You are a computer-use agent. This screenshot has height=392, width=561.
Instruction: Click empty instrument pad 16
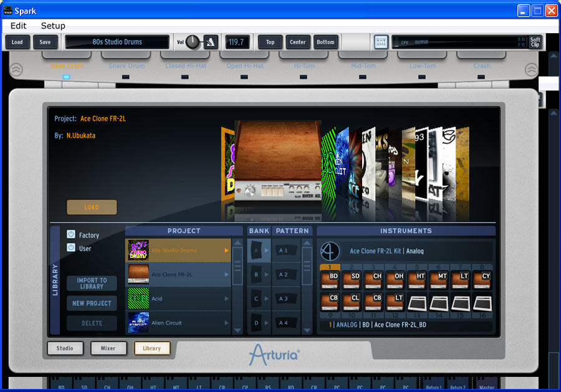point(482,302)
